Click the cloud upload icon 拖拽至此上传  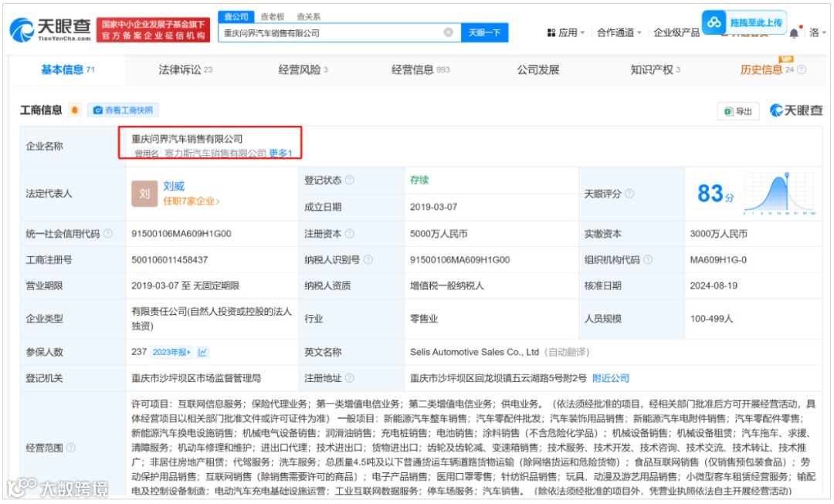coord(744,22)
